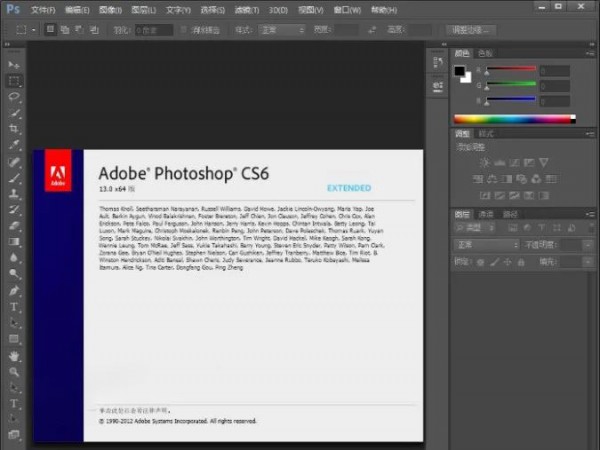Open the layer opacity slider arrow
The image size is (600, 450).
[587, 245]
